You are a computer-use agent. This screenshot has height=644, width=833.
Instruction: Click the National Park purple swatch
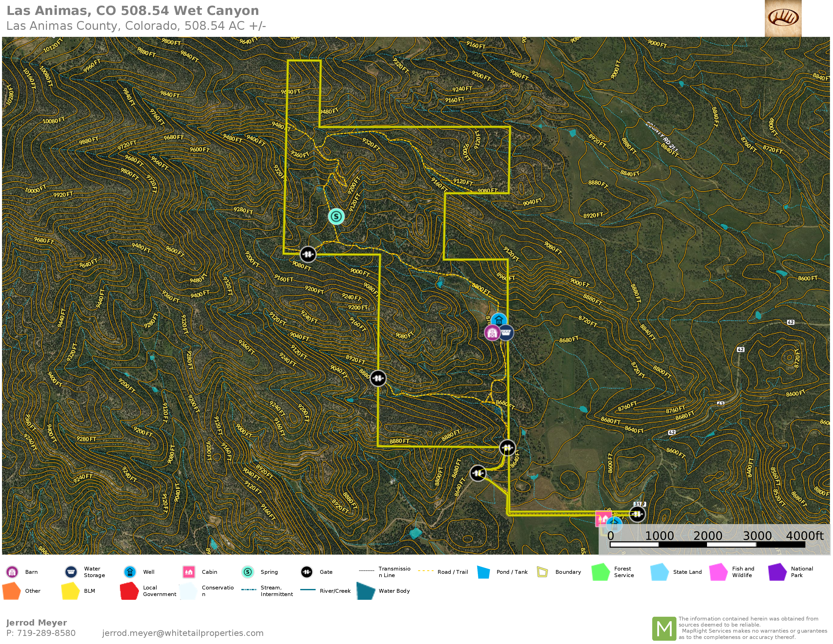[x=777, y=572]
